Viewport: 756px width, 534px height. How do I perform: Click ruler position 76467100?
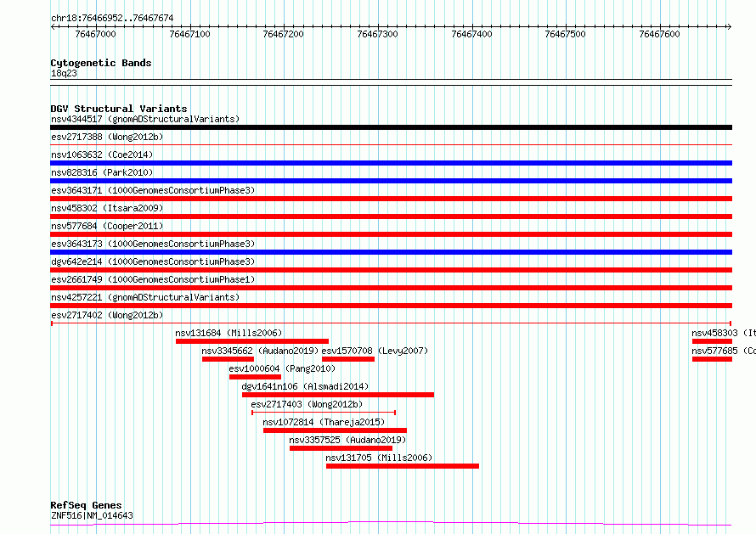pos(190,34)
